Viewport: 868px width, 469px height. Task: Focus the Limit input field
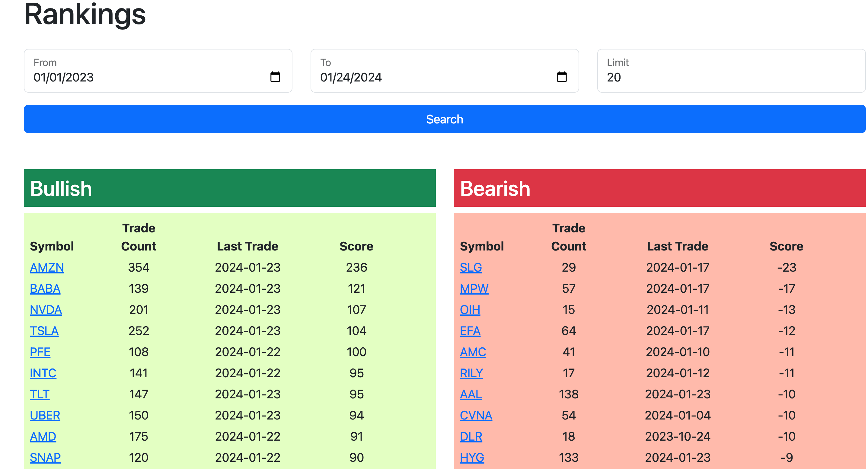click(x=731, y=71)
